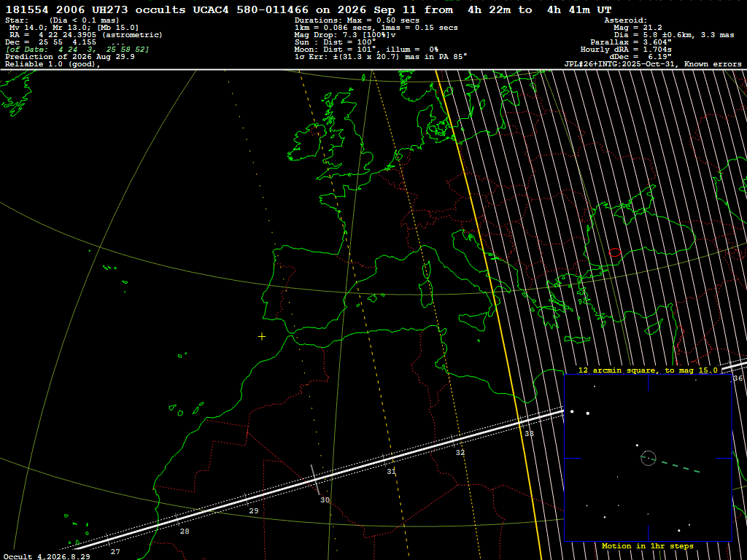Click the yellow plus crosshair marker
Viewport: 747px width, 560px height.
pos(262,337)
